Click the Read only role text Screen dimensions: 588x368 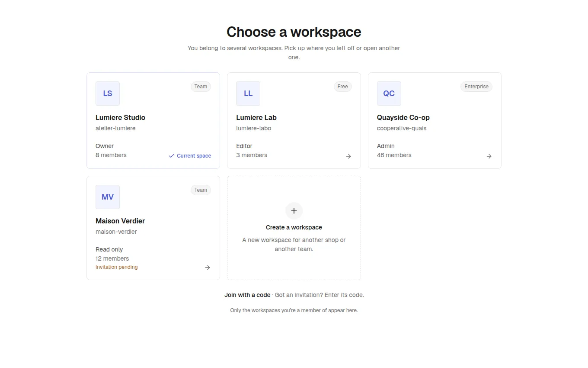(109, 249)
